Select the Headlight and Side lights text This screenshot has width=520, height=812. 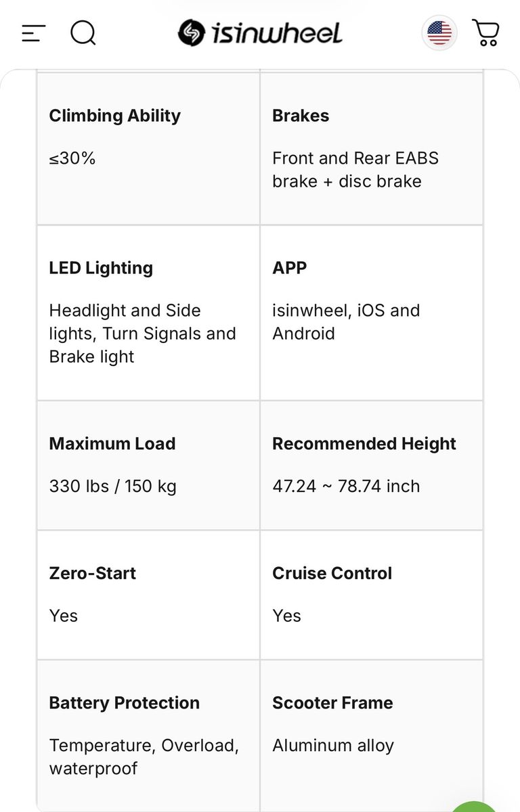[142, 334]
